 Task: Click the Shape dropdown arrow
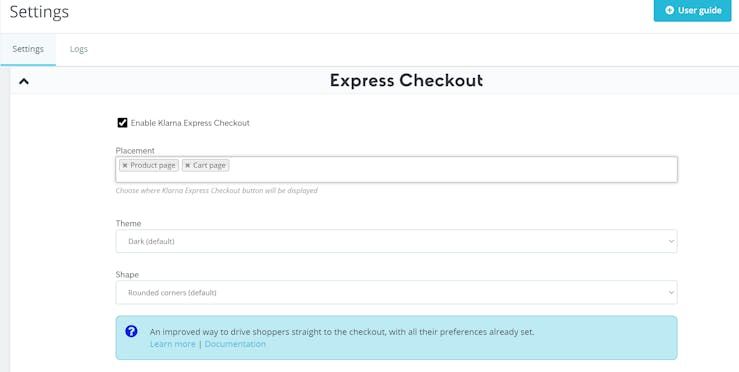point(671,293)
